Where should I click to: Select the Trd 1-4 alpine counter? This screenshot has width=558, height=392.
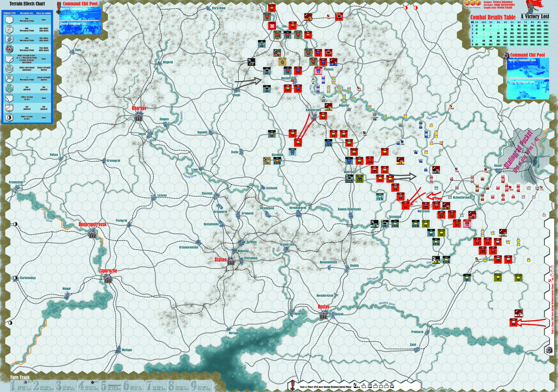282,62
